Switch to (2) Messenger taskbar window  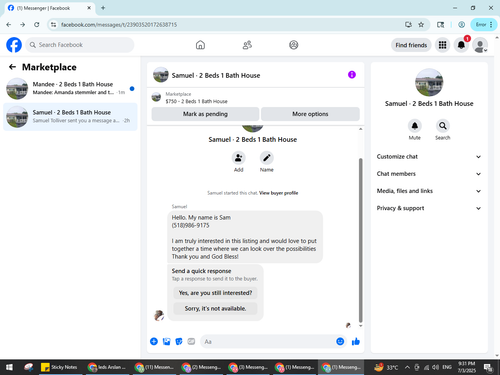click(201, 367)
